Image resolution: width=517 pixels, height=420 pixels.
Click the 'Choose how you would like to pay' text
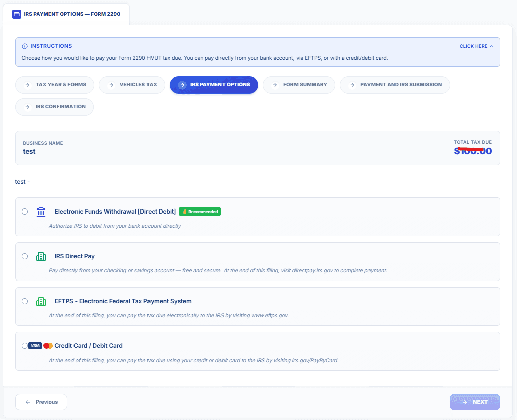click(204, 58)
